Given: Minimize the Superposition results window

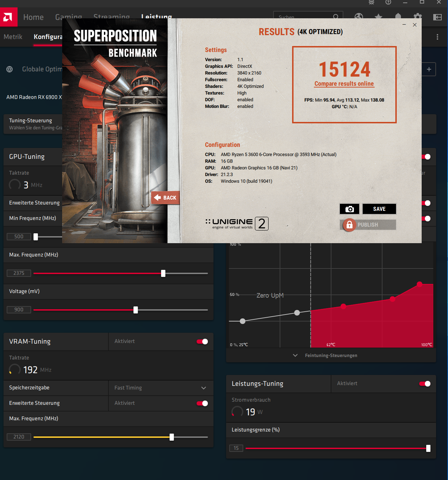Looking at the screenshot, I should point(404,25).
